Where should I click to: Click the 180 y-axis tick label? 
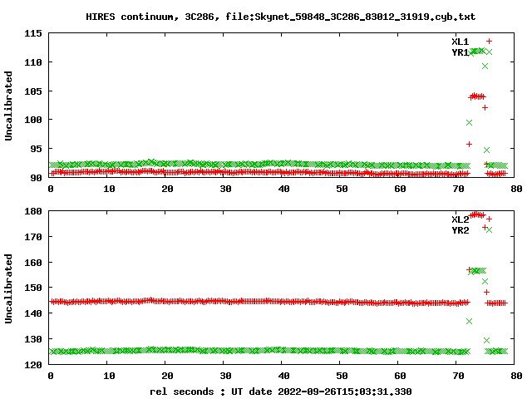coord(33,211)
